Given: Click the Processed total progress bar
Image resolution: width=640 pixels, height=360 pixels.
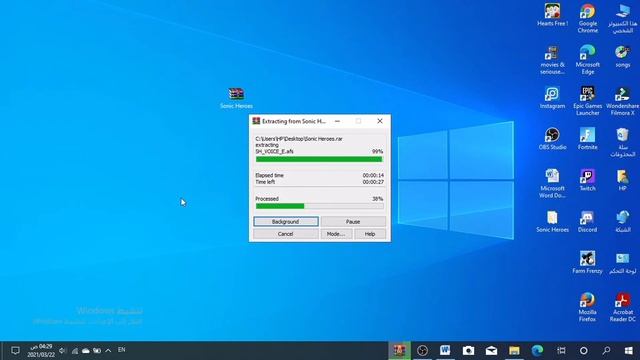Looking at the screenshot, I should [319, 206].
